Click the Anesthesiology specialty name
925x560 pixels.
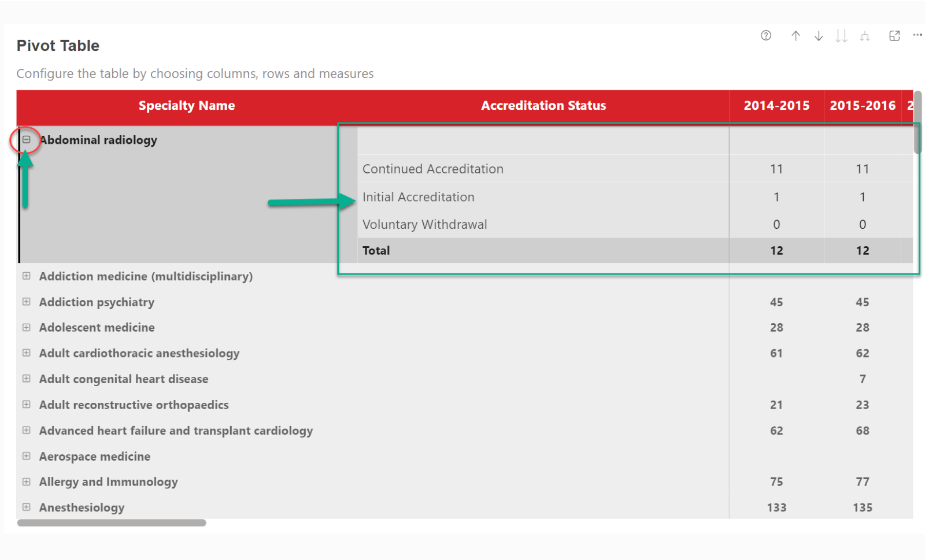pyautogui.click(x=82, y=507)
